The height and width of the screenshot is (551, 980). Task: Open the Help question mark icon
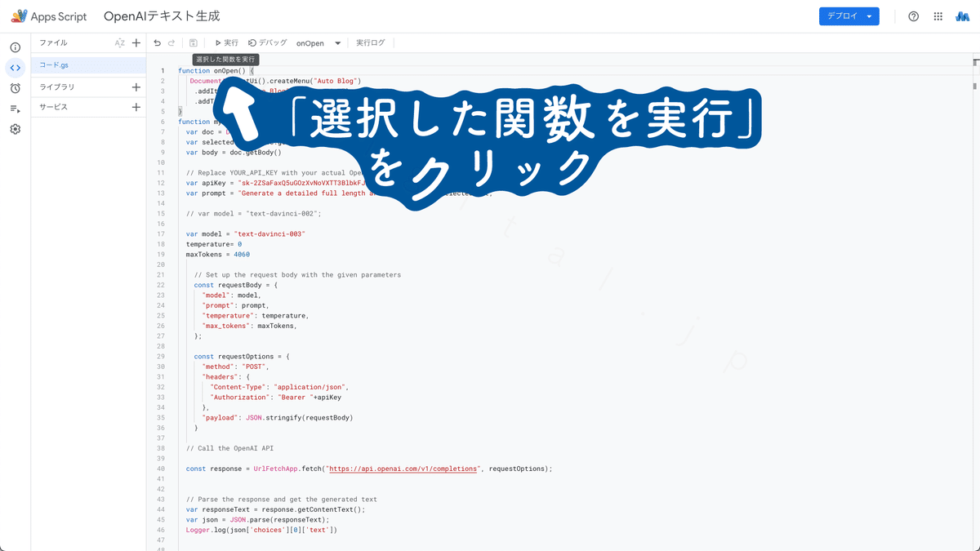coord(913,16)
